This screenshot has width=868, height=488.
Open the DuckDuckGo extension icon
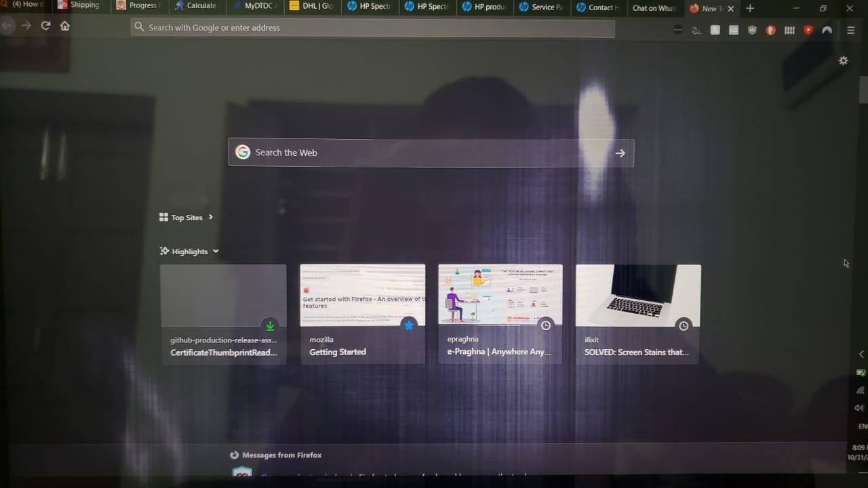770,30
